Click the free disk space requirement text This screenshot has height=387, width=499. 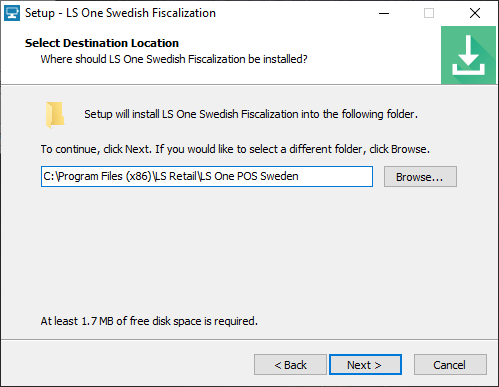[x=149, y=321]
